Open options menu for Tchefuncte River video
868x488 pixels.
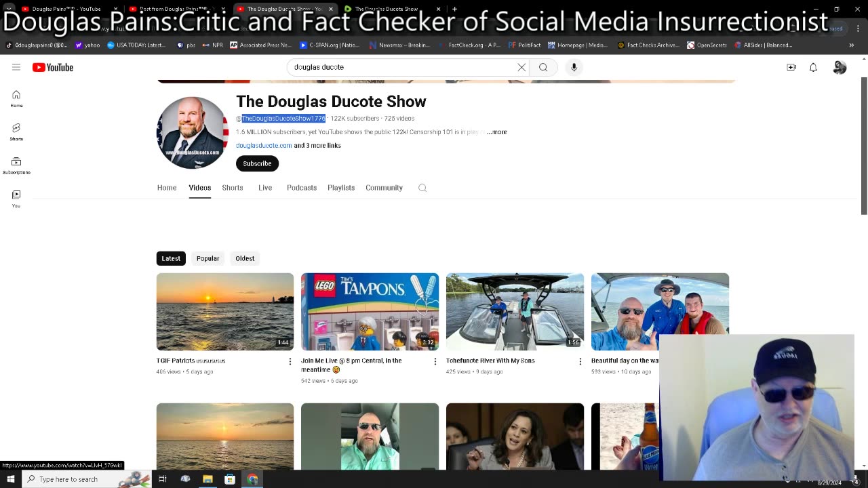click(x=580, y=361)
